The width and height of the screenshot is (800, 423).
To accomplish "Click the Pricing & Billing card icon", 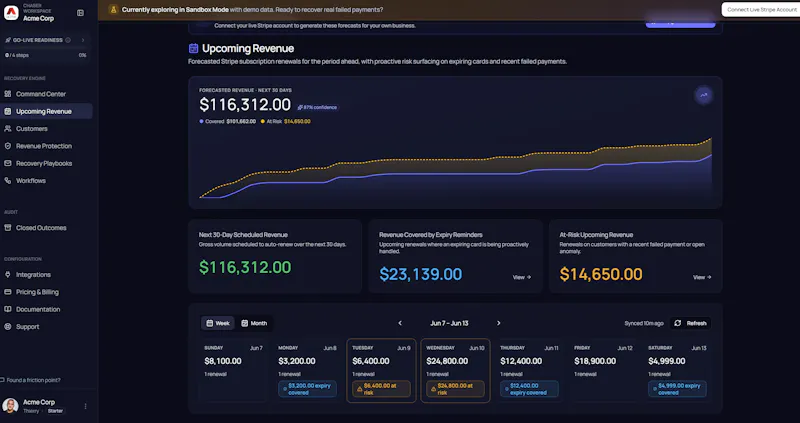I will coord(8,292).
